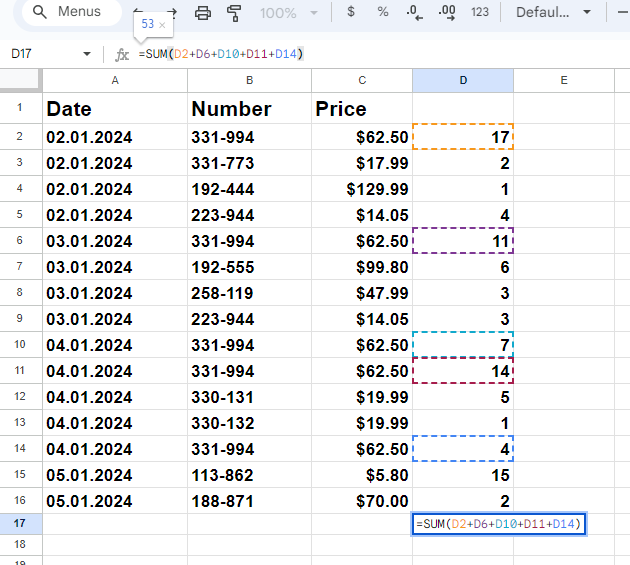Image resolution: width=630 pixels, height=565 pixels.
Task: Click the price $129.99 cell
Action: (x=362, y=189)
